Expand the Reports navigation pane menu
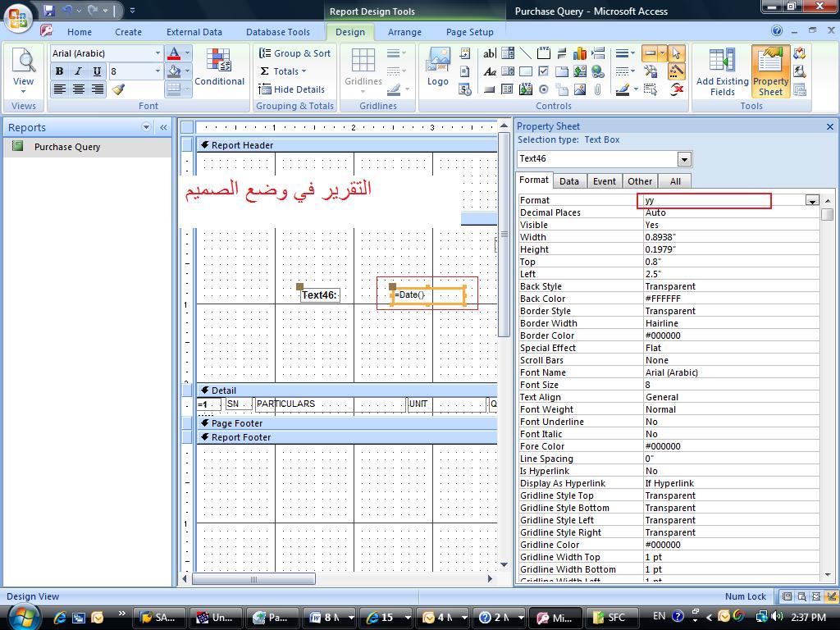This screenshot has width=840, height=630. tap(146, 127)
